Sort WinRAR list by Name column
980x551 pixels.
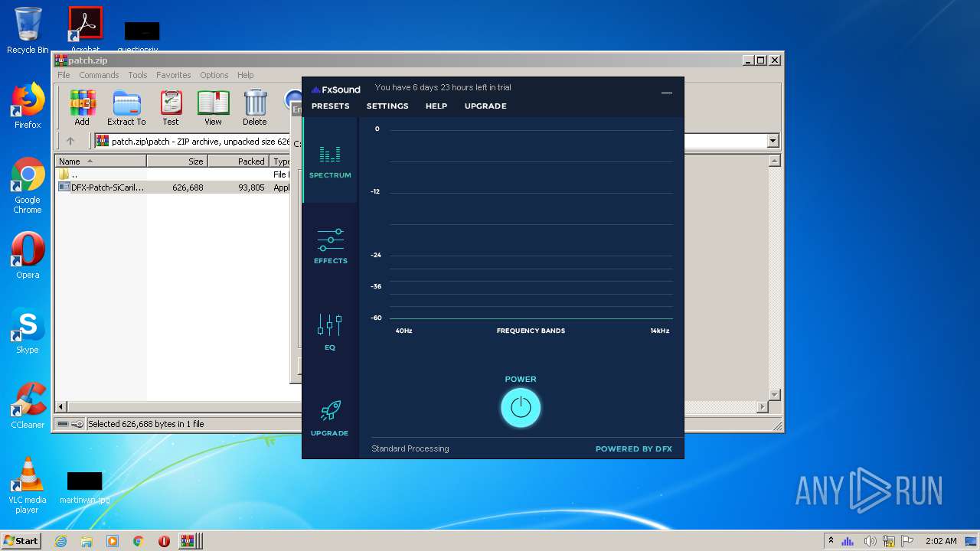point(100,161)
